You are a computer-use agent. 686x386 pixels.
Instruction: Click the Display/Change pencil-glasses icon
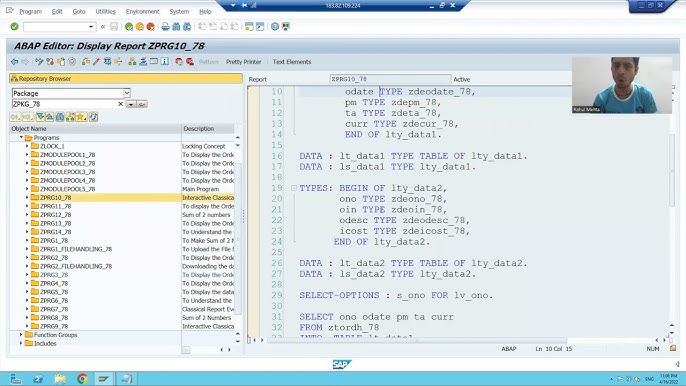39,62
